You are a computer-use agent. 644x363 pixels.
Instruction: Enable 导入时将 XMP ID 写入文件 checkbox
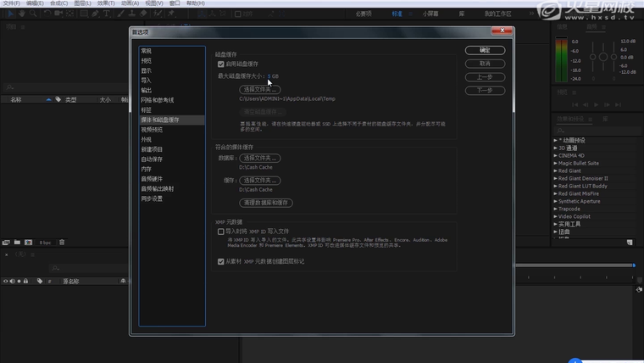[x=221, y=231]
